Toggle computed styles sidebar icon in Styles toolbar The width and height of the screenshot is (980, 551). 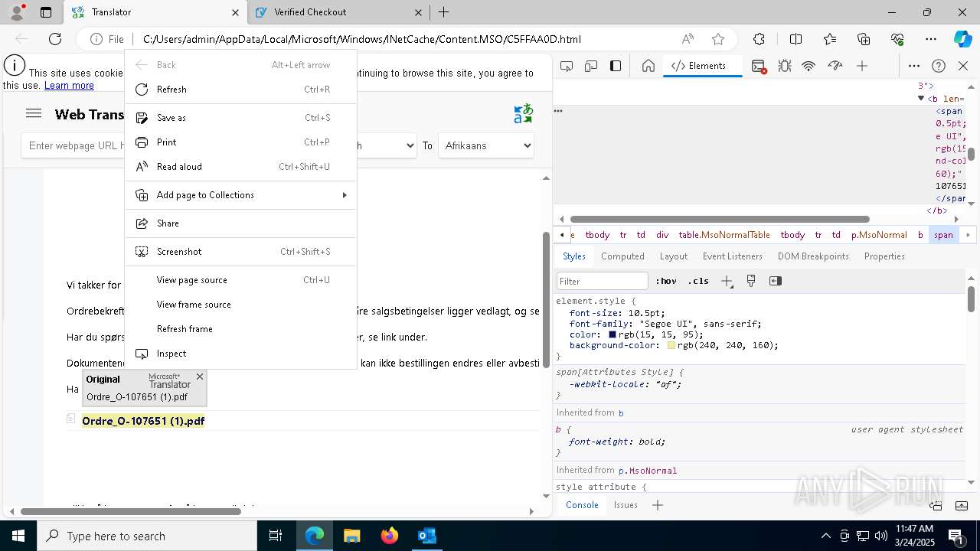[x=776, y=281]
